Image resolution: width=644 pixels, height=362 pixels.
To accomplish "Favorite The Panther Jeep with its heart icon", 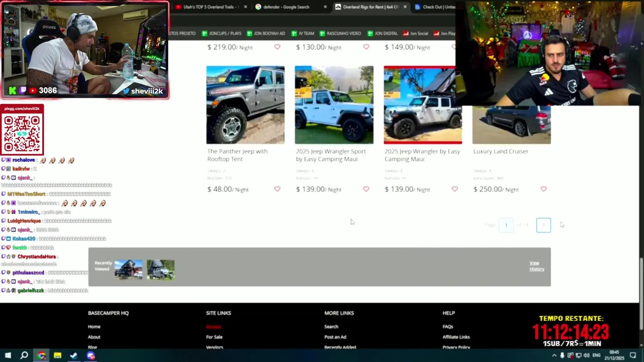I will point(277,189).
